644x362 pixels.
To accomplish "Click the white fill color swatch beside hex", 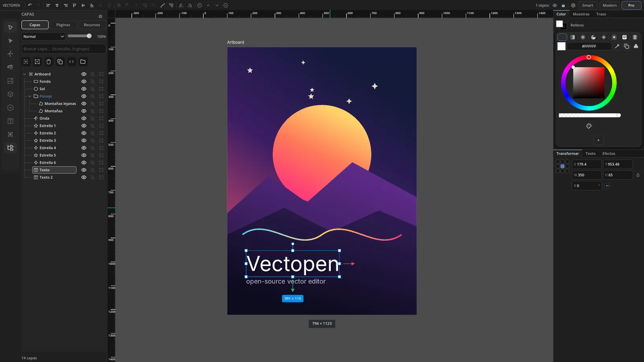I will click(561, 46).
